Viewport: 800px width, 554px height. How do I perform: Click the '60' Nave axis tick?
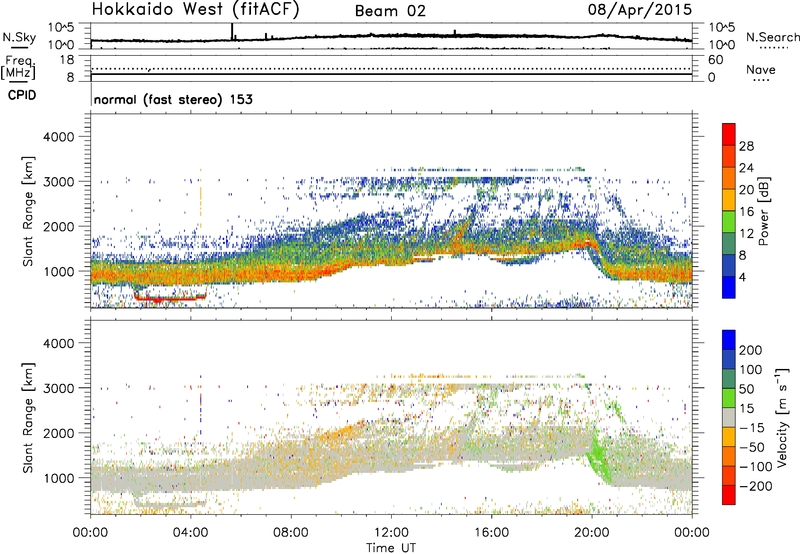coord(715,60)
